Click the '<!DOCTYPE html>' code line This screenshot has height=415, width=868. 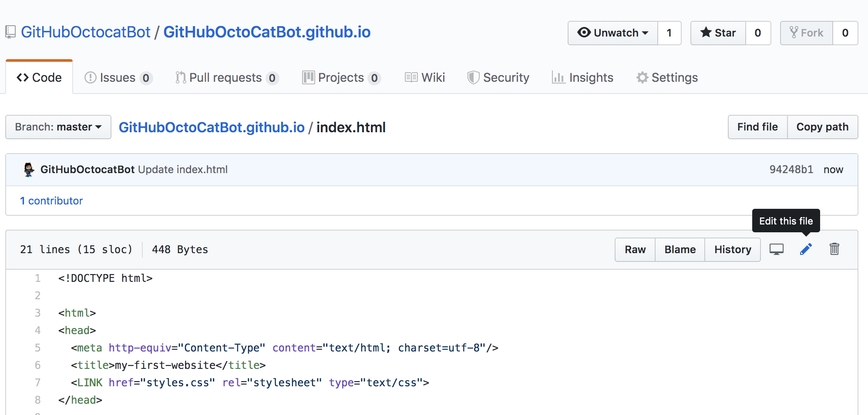pos(105,278)
